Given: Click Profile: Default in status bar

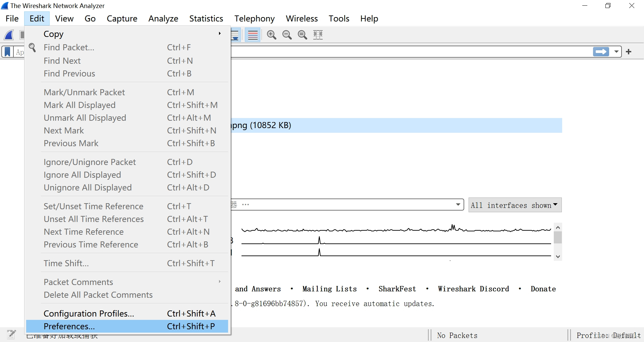Looking at the screenshot, I should pyautogui.click(x=608, y=335).
